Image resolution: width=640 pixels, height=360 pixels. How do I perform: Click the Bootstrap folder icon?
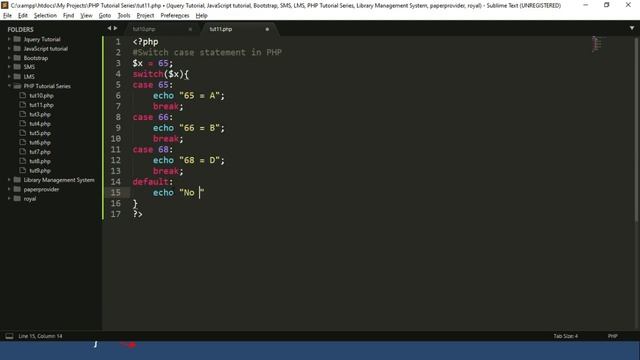tap(17, 58)
